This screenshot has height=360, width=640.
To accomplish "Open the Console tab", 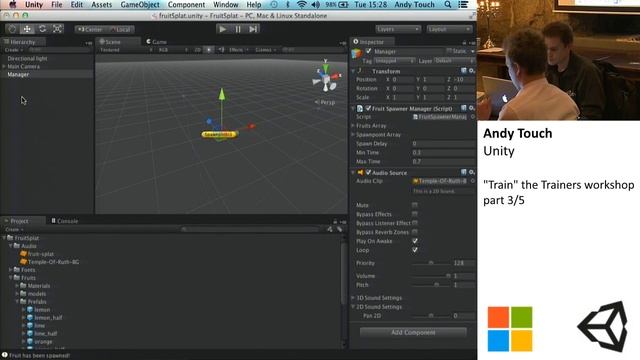I will click(x=64, y=221).
